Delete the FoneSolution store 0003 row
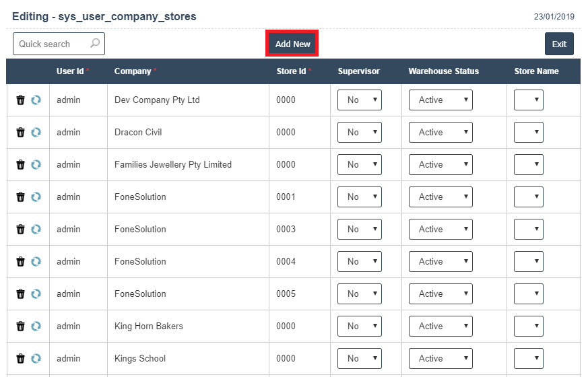Screen dimensions: 588x377 tap(20, 230)
